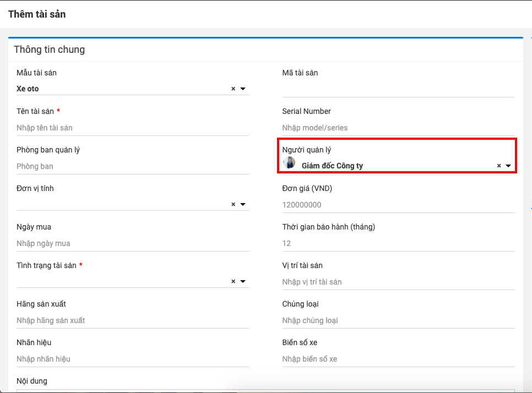
Task: Expand the Tình trạng tài sản dropdown arrow
Action: click(243, 282)
